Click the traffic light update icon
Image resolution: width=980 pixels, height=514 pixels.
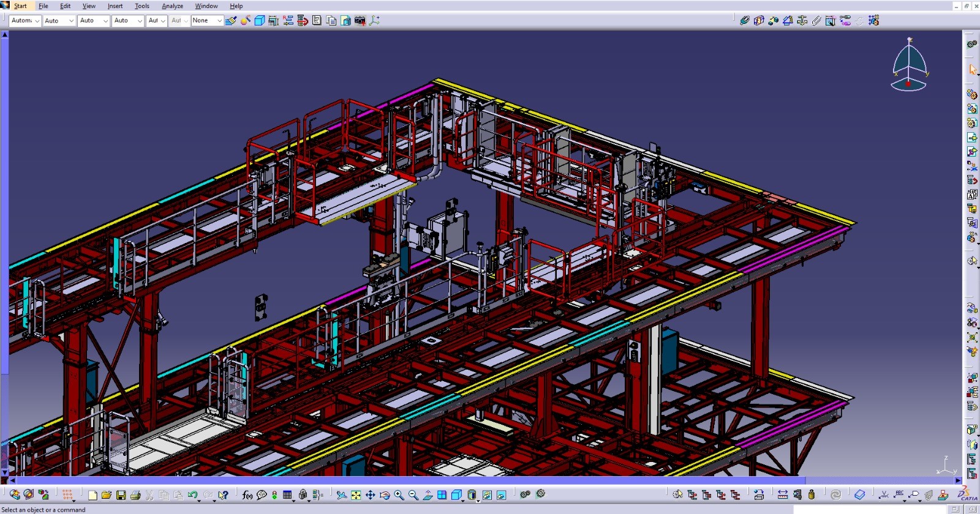point(274,495)
